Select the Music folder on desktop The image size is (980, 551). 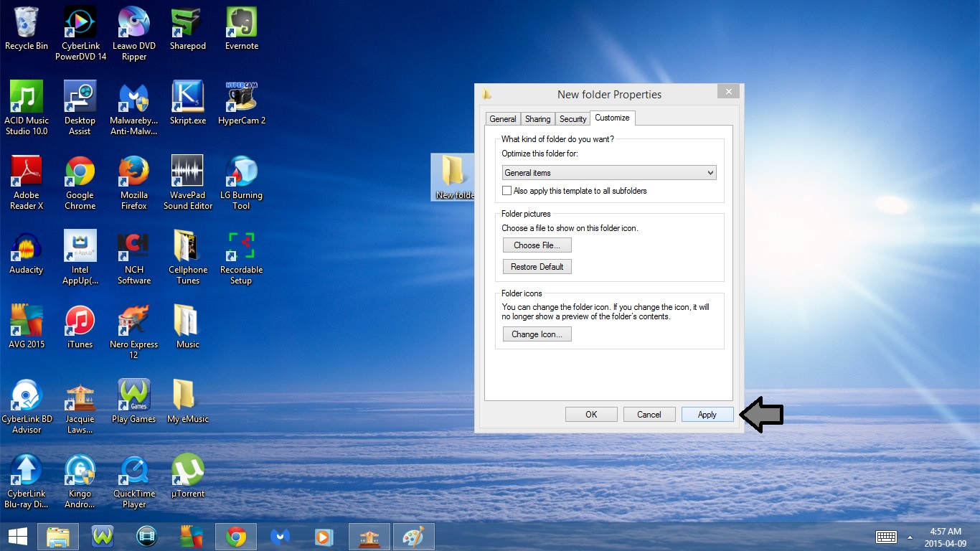coord(188,327)
